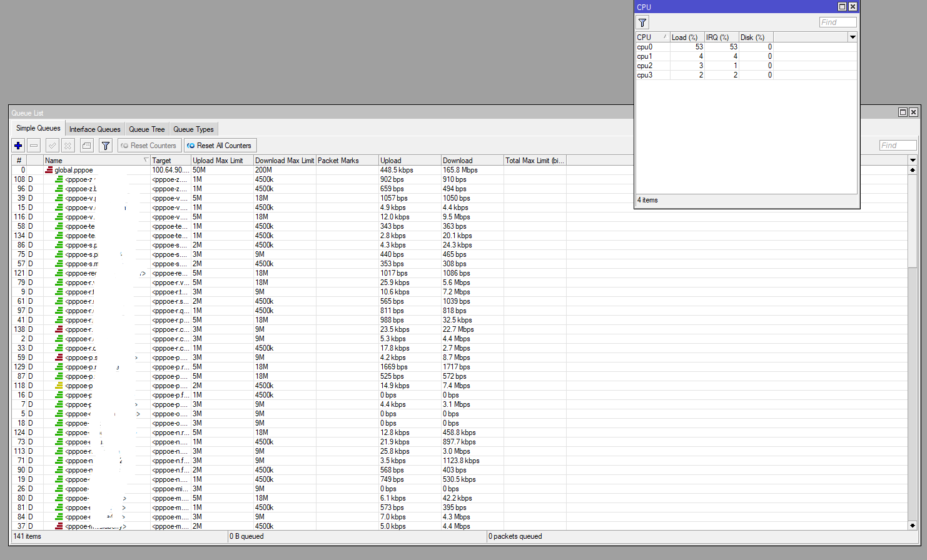Click the Find field in CPU window
Screen dimensions: 927x560
click(x=838, y=22)
